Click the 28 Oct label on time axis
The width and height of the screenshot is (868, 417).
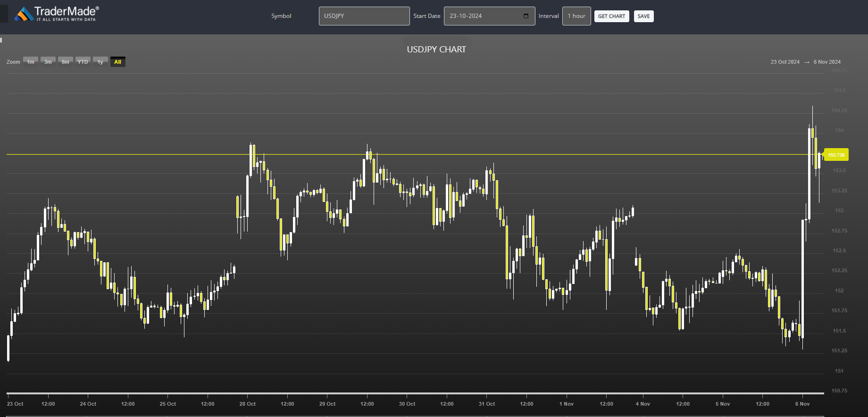[x=247, y=404]
